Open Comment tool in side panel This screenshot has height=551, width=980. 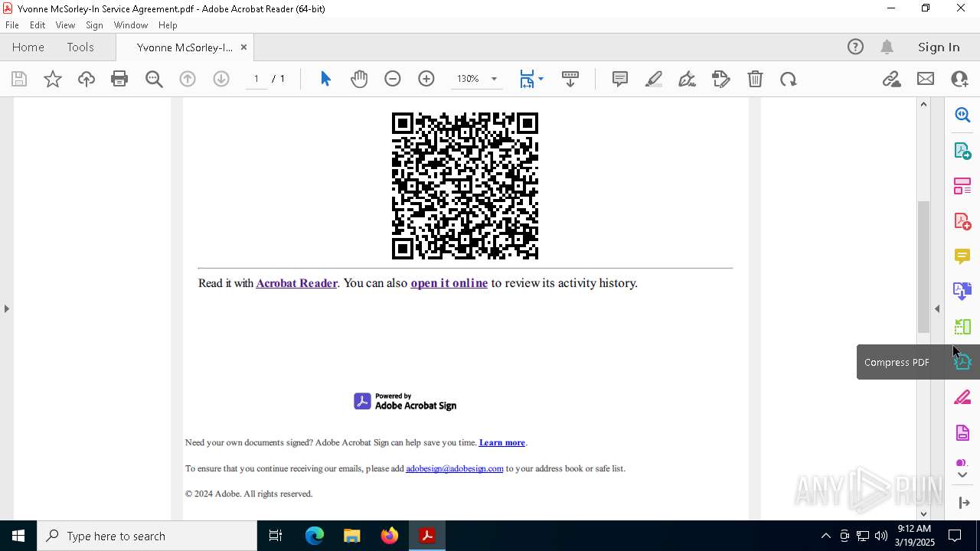tap(962, 256)
